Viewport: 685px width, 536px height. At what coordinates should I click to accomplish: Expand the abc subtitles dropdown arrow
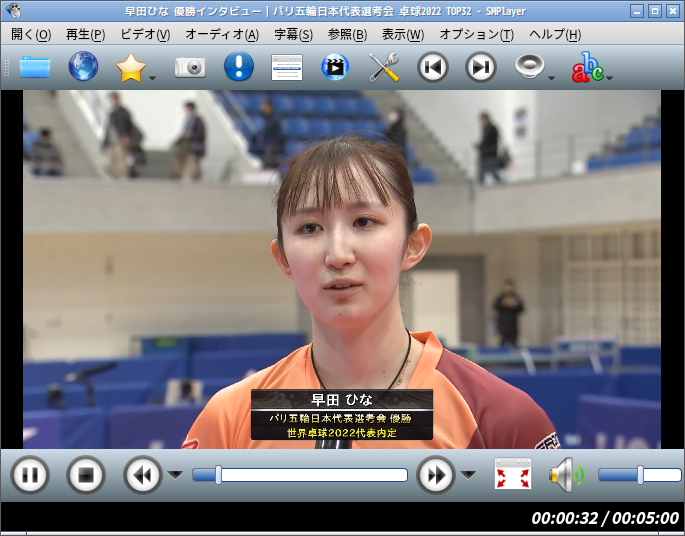(609, 78)
